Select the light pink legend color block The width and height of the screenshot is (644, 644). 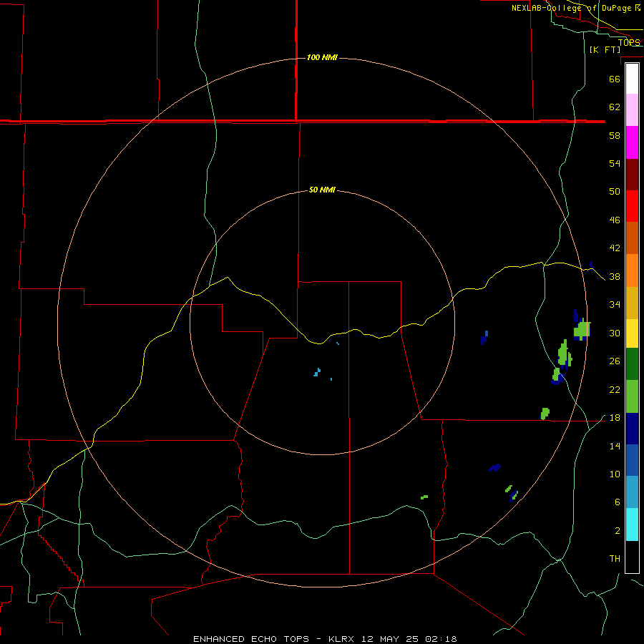pyautogui.click(x=632, y=109)
